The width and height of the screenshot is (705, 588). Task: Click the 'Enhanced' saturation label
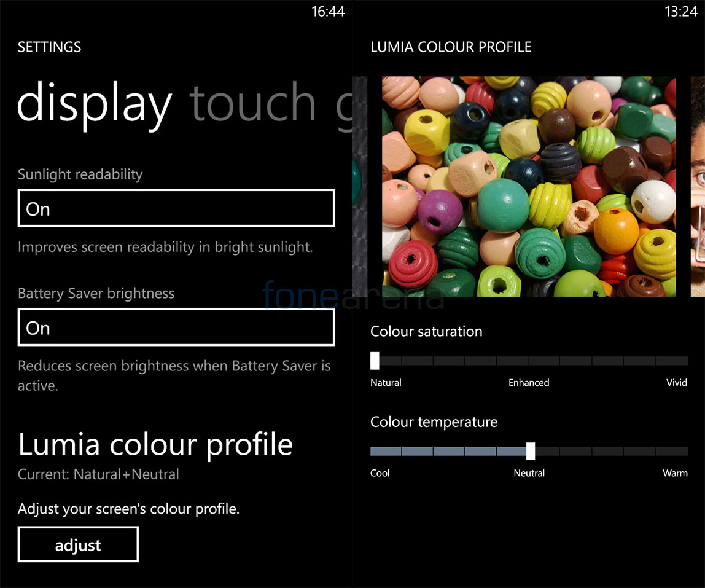[529, 382]
